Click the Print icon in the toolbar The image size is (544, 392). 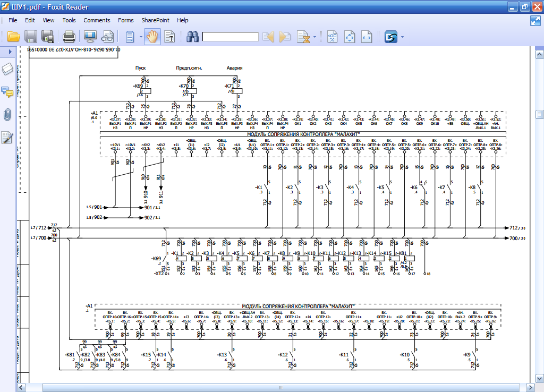(69, 37)
